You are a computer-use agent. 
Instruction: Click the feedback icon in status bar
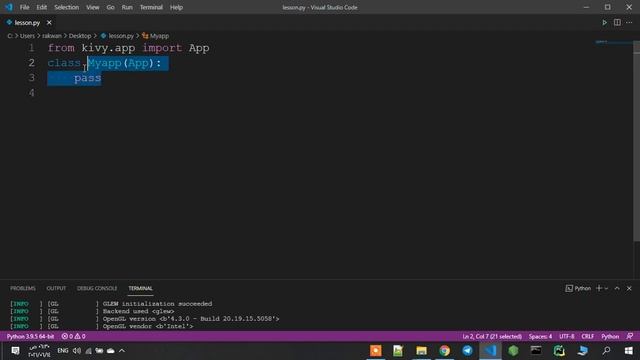pos(629,336)
